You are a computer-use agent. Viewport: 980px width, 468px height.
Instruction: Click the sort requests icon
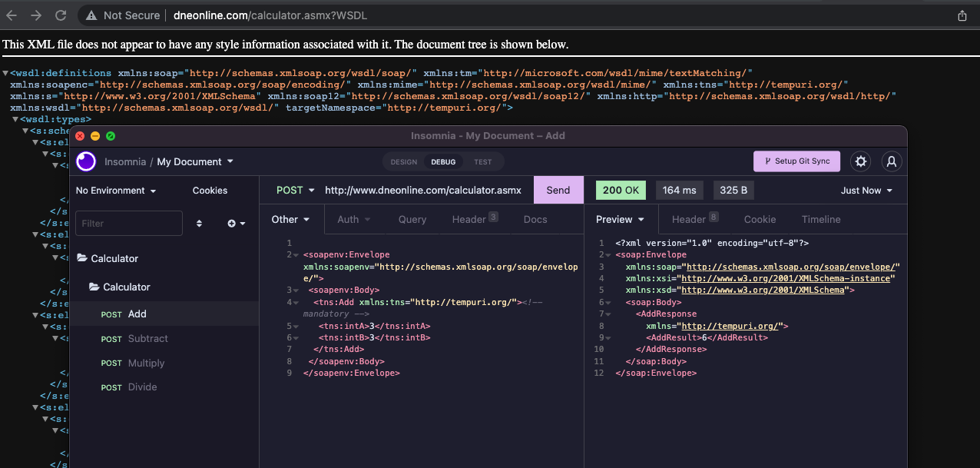pos(200,224)
